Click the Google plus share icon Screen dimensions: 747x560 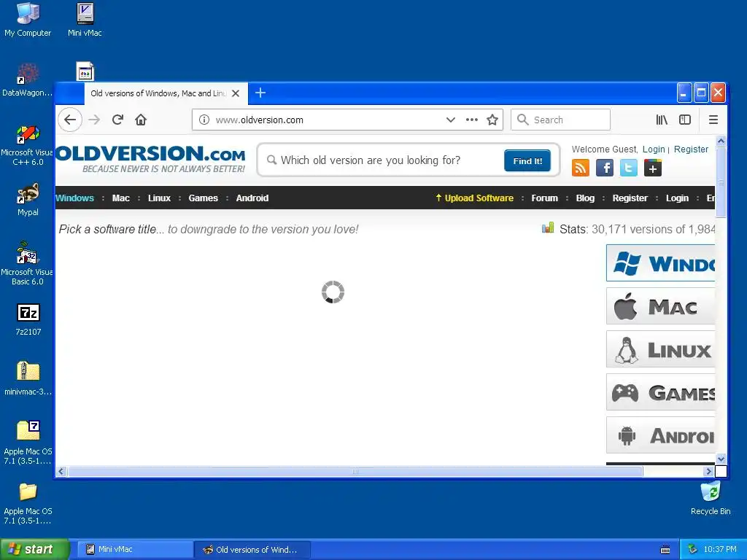[653, 168]
